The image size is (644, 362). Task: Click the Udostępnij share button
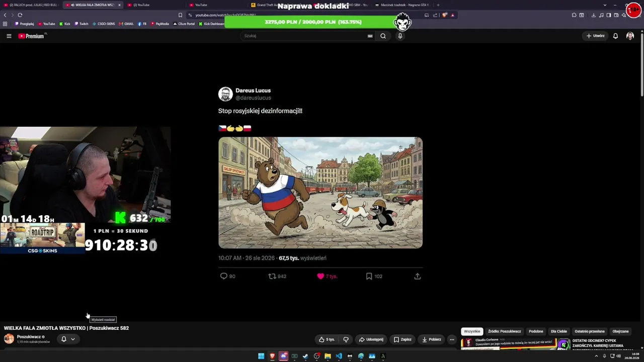[371, 339]
